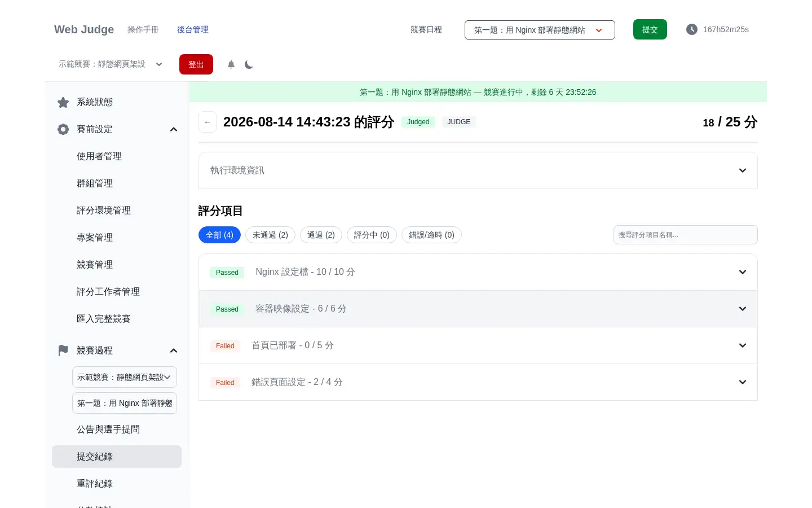
Task: Open the 後台管理 link
Action: click(x=193, y=29)
